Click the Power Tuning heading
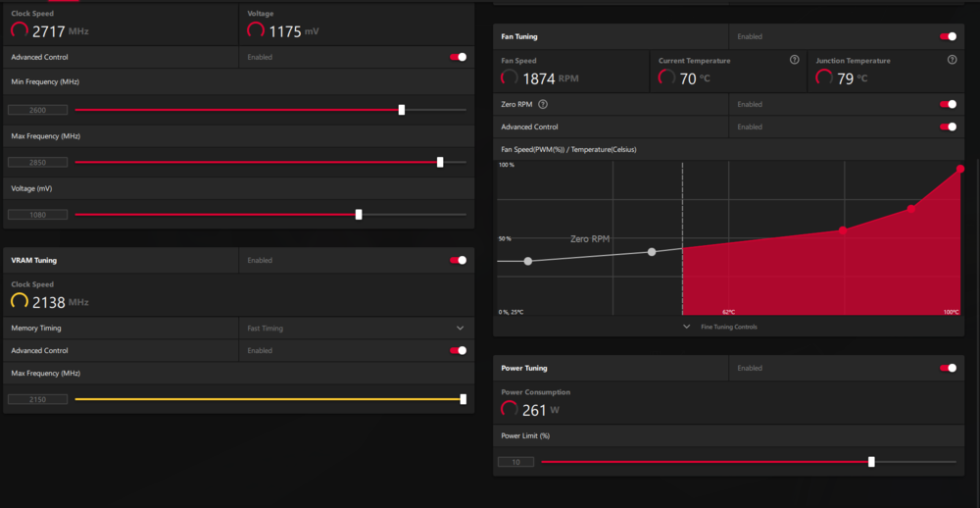980x508 pixels. click(x=523, y=368)
